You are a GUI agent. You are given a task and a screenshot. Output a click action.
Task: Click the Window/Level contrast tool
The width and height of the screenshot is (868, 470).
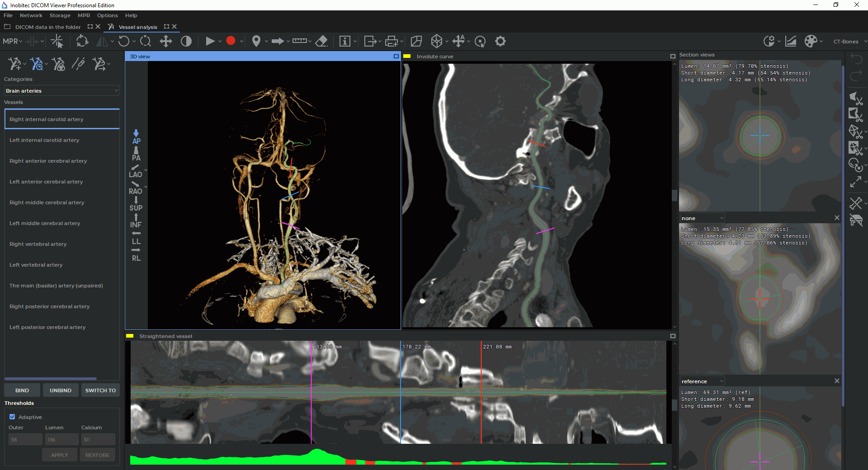coord(186,41)
